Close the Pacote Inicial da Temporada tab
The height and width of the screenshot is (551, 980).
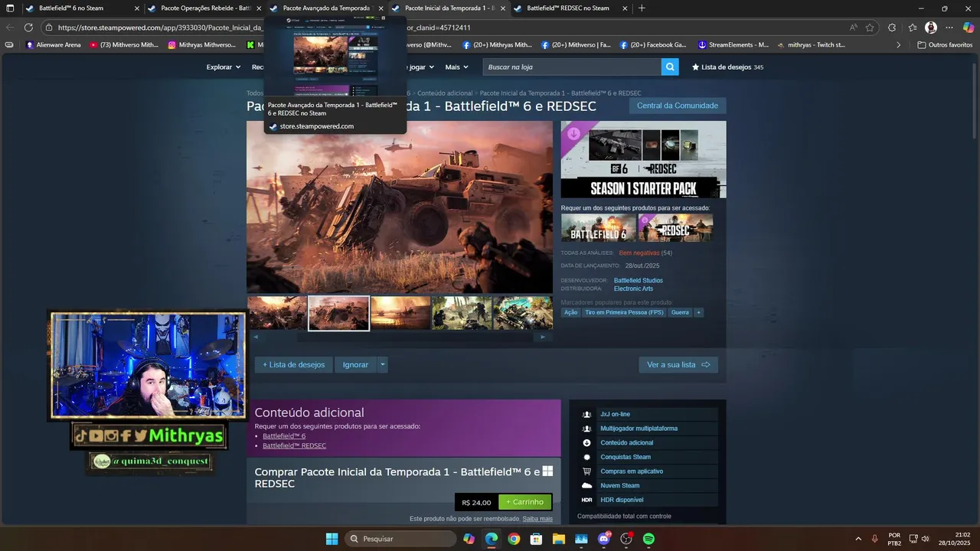503,8
